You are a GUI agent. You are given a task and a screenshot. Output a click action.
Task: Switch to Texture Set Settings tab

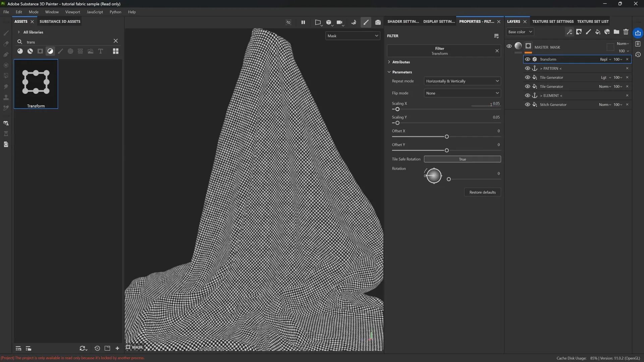point(553,21)
